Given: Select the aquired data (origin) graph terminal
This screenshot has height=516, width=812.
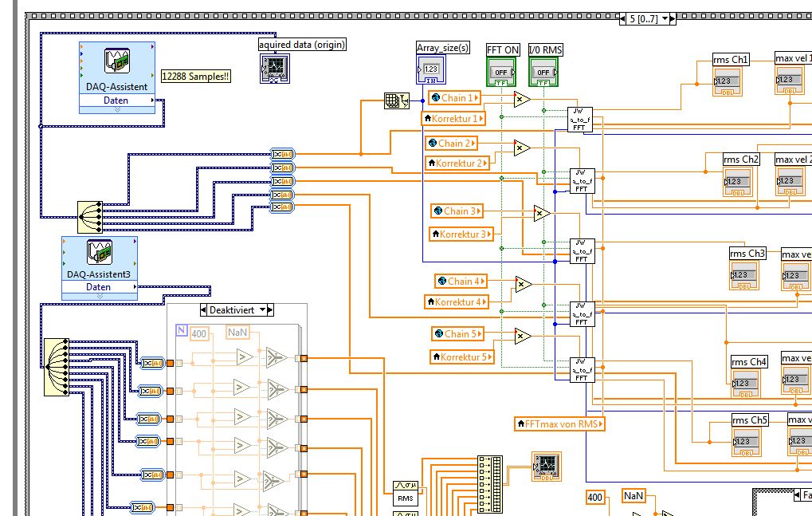Looking at the screenshot, I should pos(275,69).
